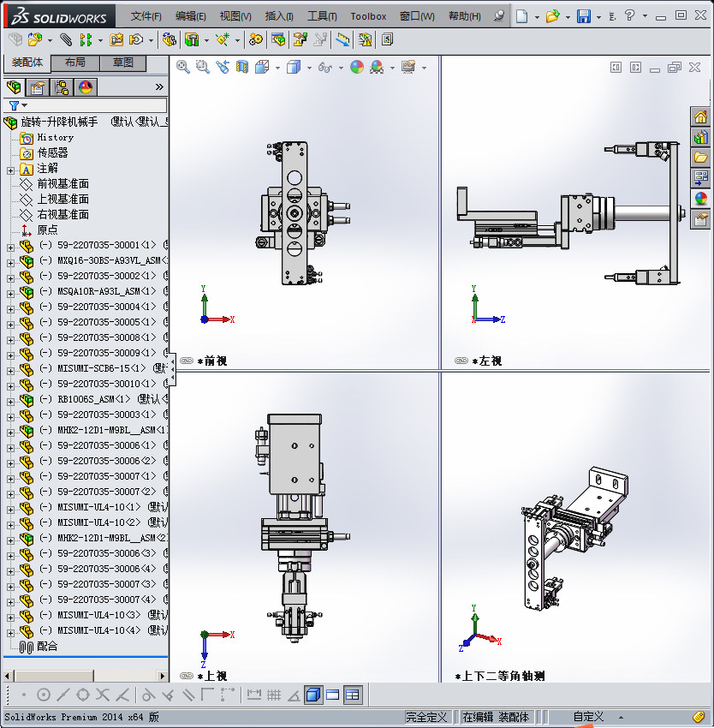The height and width of the screenshot is (728, 714).
Task: Select the 前视基准面 plane in tree
Action: point(62,184)
